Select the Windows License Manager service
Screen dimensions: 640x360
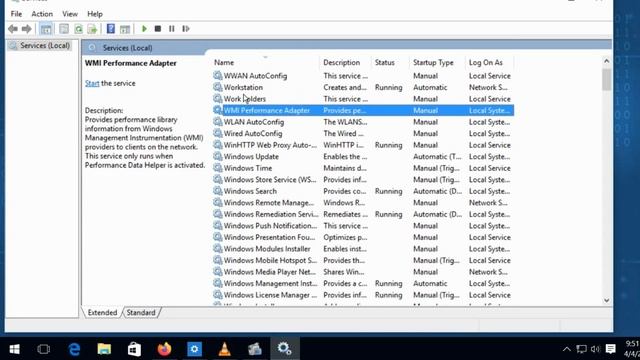[x=362, y=295]
